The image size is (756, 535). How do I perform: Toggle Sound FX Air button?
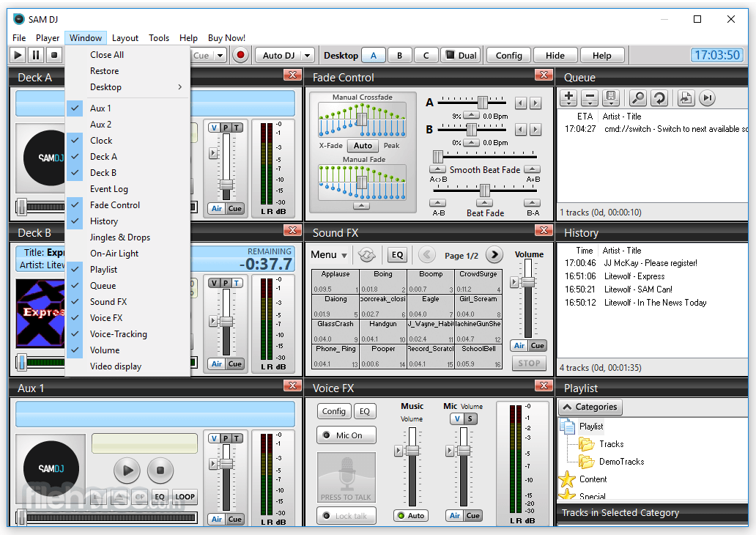(x=519, y=345)
